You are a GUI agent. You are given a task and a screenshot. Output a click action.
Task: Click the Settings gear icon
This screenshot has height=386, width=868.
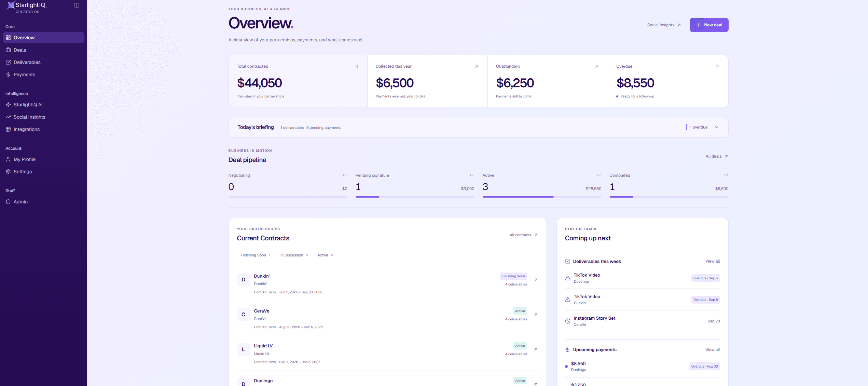(8, 172)
